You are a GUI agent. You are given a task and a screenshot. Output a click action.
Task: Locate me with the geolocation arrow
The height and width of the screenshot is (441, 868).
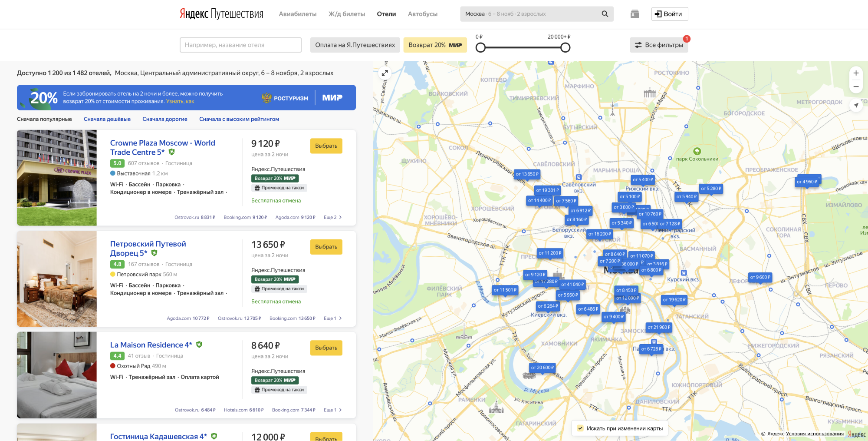[x=856, y=105]
